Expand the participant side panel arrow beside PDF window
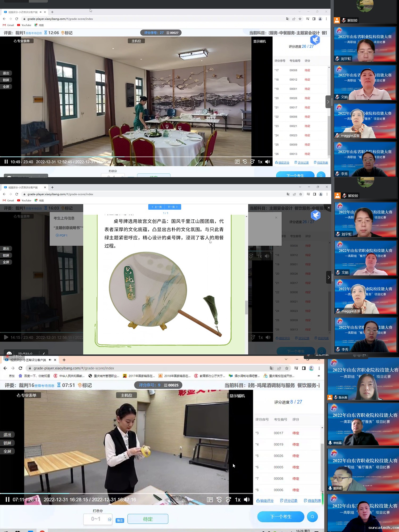Viewport: 399px width, 532px height. coord(329,277)
